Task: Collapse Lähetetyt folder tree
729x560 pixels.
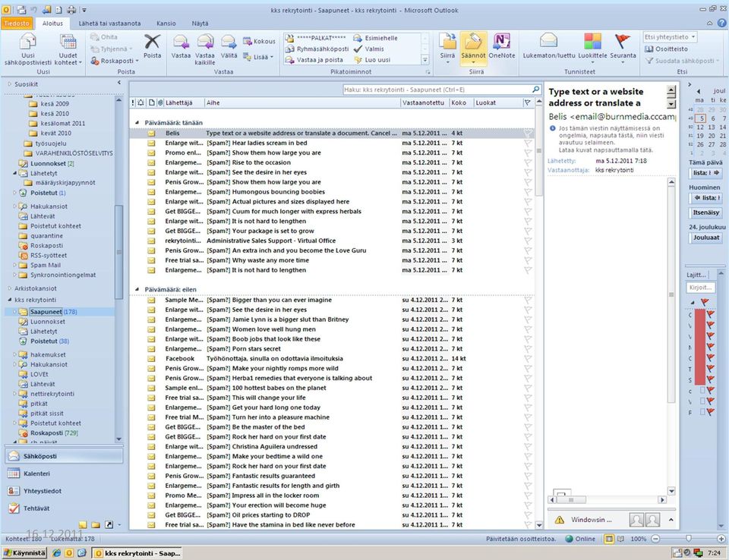Action: 14,173
